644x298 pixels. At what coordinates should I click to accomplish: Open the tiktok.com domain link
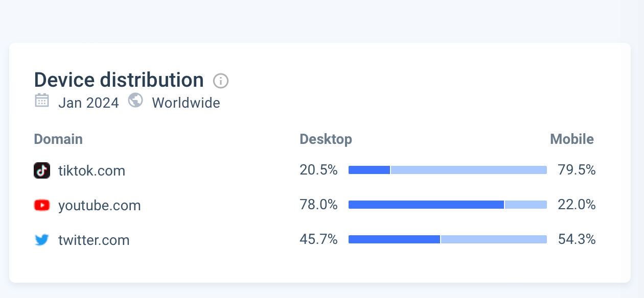(x=91, y=170)
